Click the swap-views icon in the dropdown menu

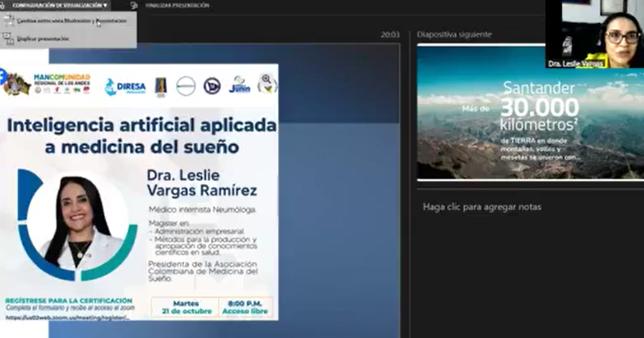8,21
